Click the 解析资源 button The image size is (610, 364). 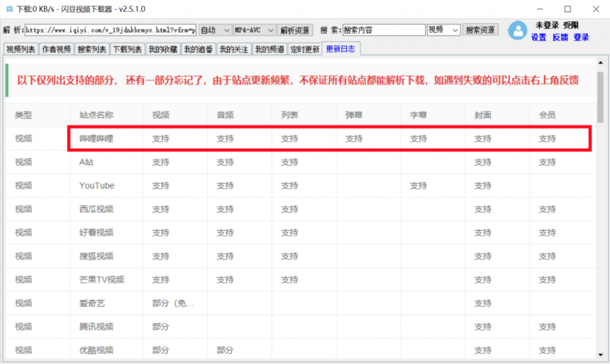295,30
